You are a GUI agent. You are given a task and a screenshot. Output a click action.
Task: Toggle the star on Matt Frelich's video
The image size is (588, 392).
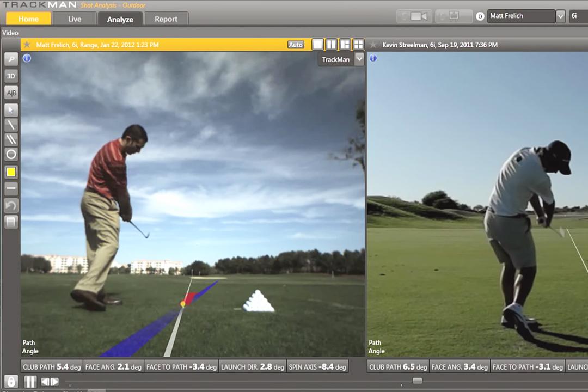[x=27, y=45]
